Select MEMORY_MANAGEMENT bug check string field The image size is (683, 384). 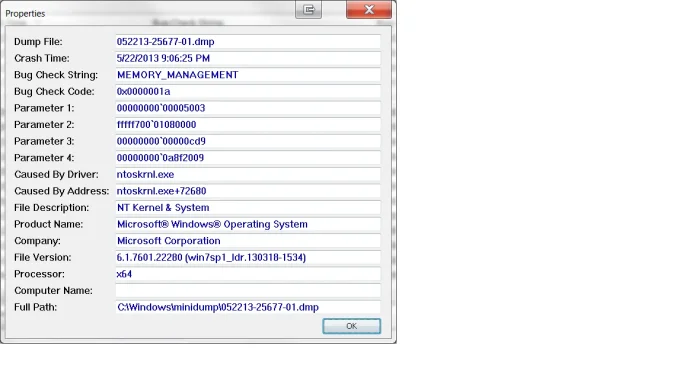tap(248, 75)
